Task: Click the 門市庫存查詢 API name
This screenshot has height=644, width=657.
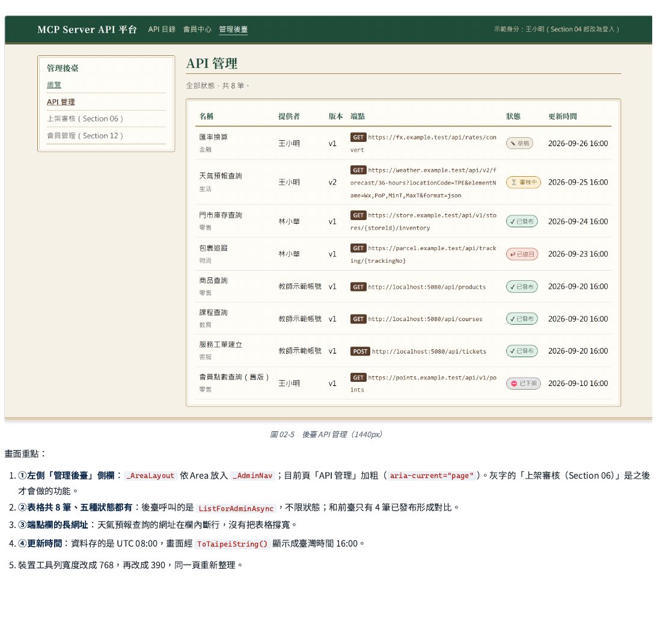Action: click(x=221, y=215)
